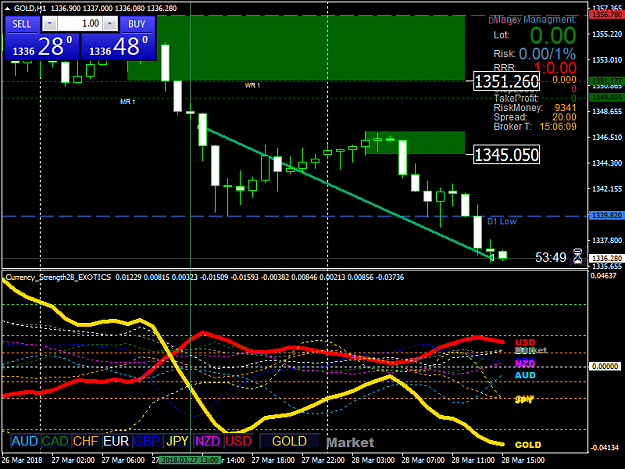Click the Lot value 0.00 readout
Screen dimensions: 625x469
coord(553,35)
